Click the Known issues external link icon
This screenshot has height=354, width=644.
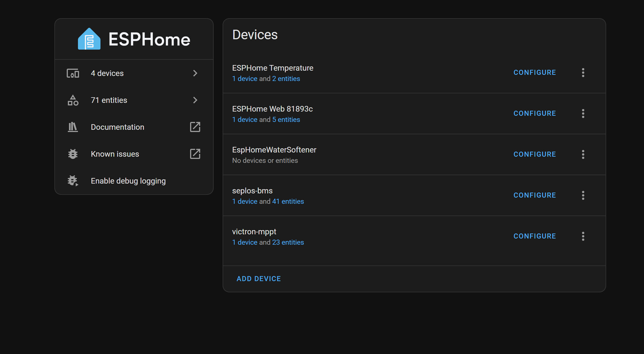tap(195, 154)
